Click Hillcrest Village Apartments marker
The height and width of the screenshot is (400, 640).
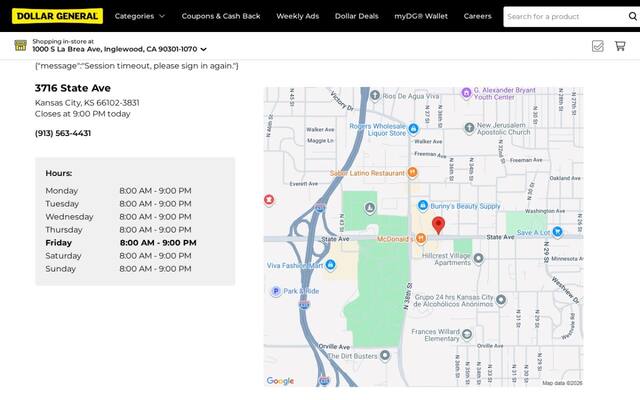pos(478,258)
